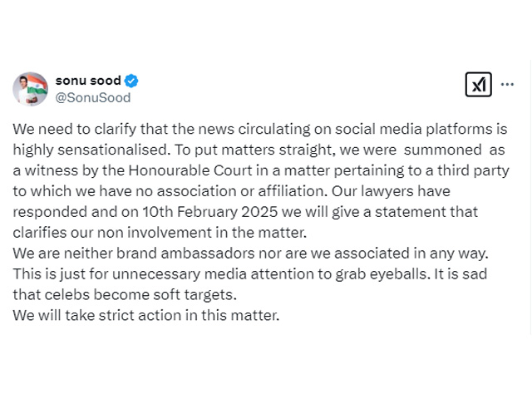Screen dimensions: 532x399
Task: Open the Grok icon beside the post
Action: 479,85
